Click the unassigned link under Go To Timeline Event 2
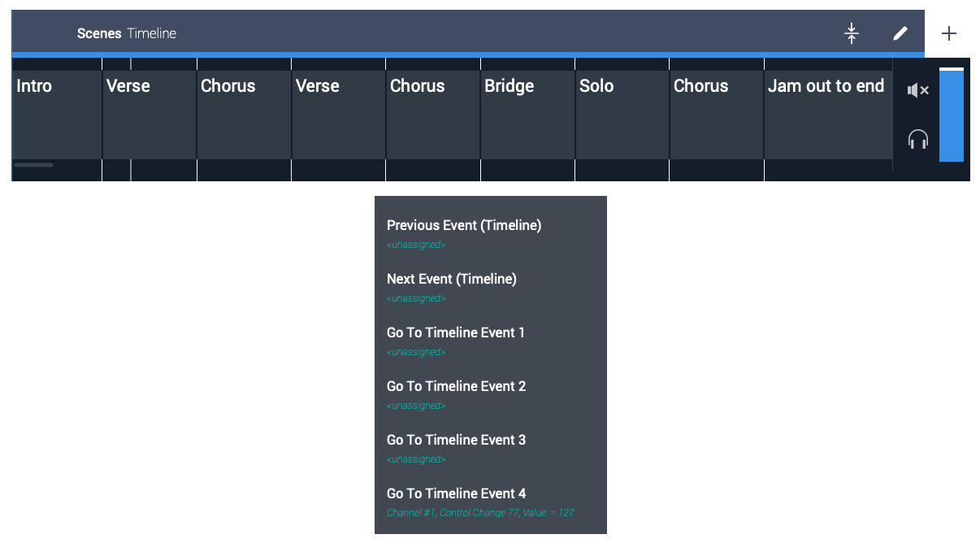This screenshot has width=980, height=543. (x=416, y=405)
